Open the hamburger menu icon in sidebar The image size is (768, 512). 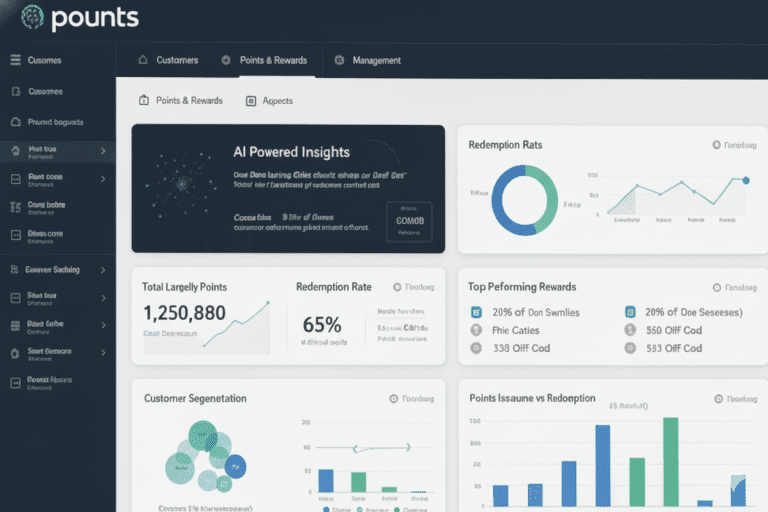point(15,60)
